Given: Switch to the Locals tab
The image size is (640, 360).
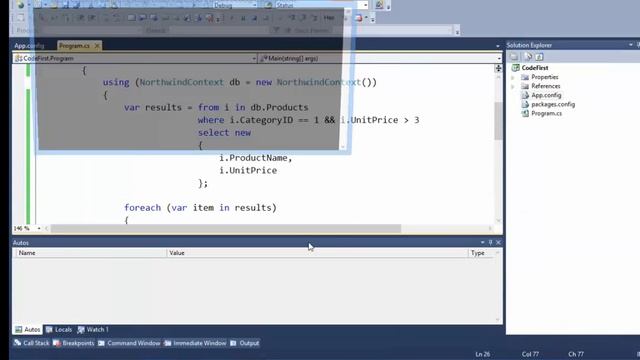Looking at the screenshot, I should (x=59, y=329).
